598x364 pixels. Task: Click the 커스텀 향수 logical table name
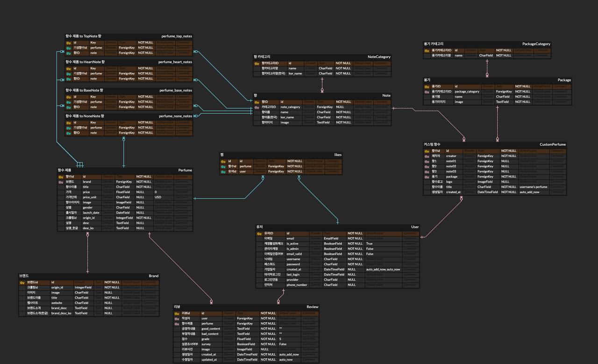click(x=432, y=144)
